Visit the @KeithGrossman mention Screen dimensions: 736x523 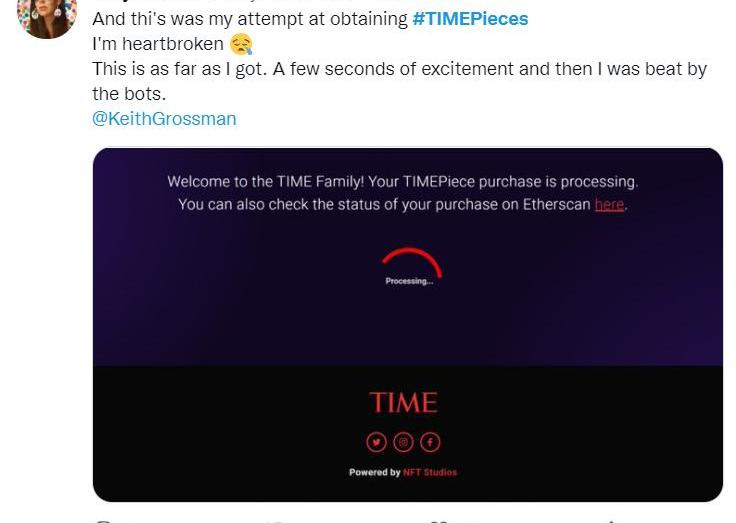164,118
